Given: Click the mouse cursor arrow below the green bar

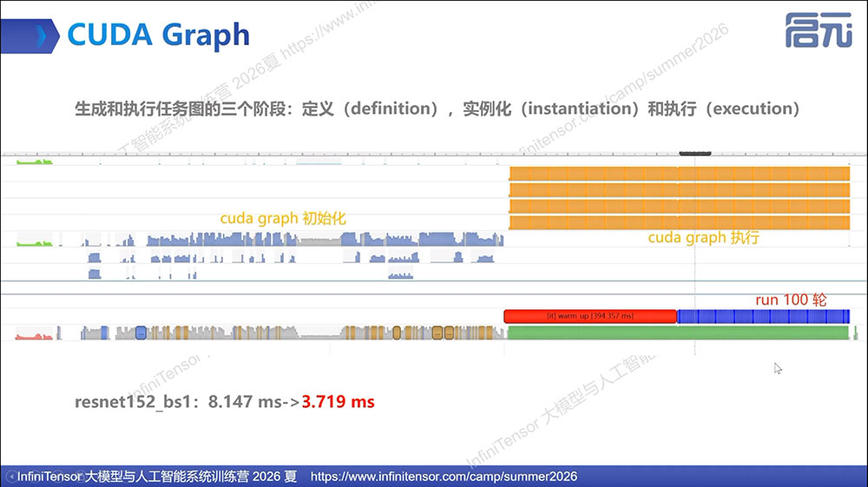Looking at the screenshot, I should [x=778, y=369].
